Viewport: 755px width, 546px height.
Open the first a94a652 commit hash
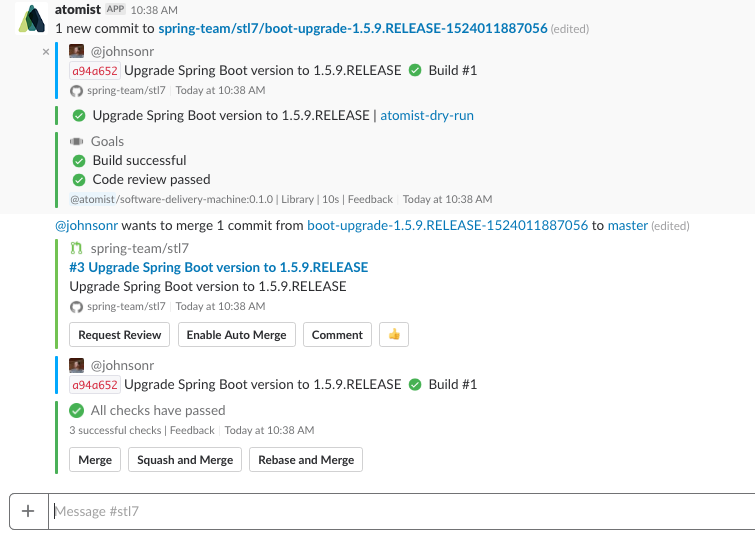point(94,71)
